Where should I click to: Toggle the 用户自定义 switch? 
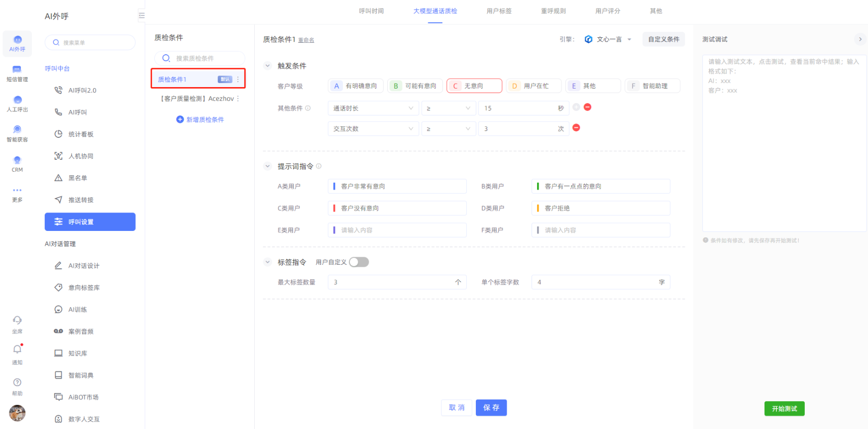pyautogui.click(x=358, y=262)
